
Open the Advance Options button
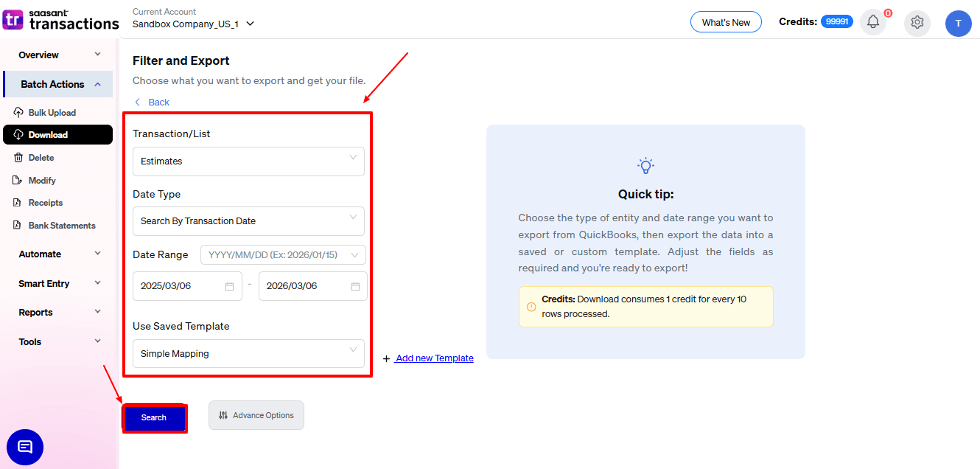[x=256, y=415]
